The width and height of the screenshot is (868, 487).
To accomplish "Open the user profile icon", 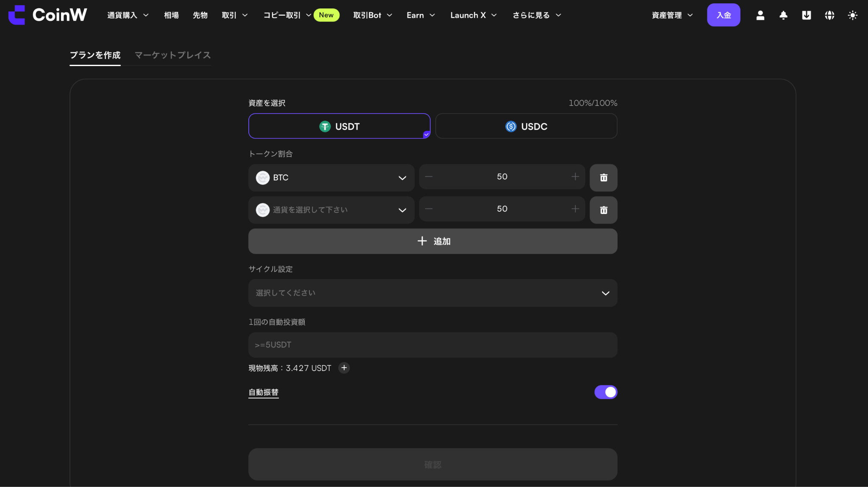I will (x=760, y=15).
